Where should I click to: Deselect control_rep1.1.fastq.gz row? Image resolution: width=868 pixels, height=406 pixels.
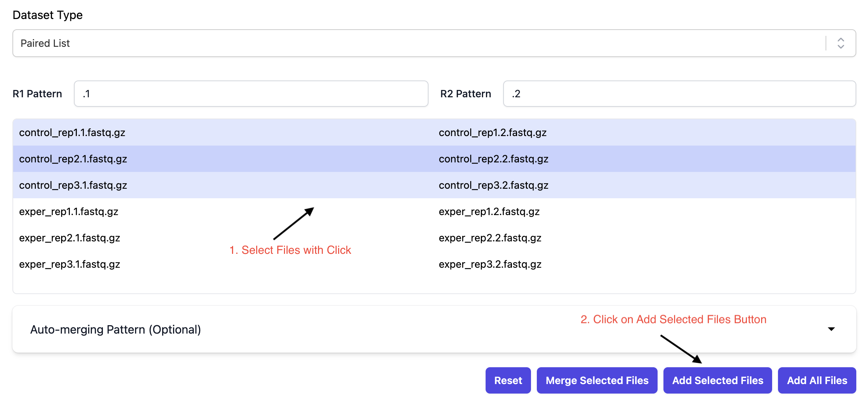point(72,132)
